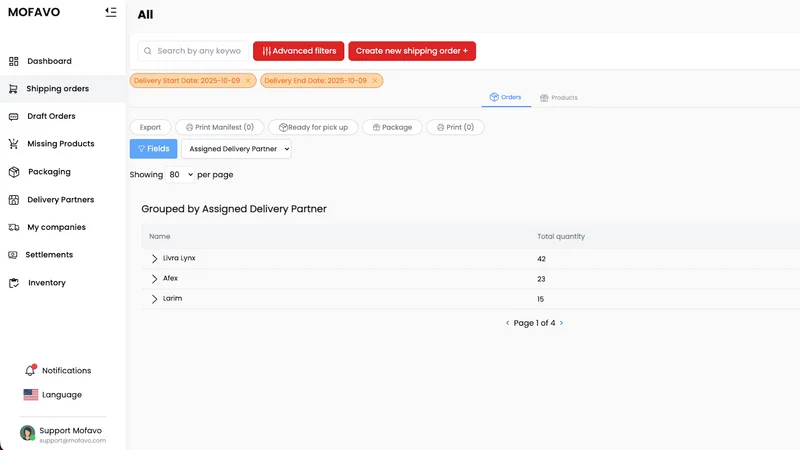Screen dimensions: 800x450
Task: Click the Print (0) button
Action: (x=455, y=127)
